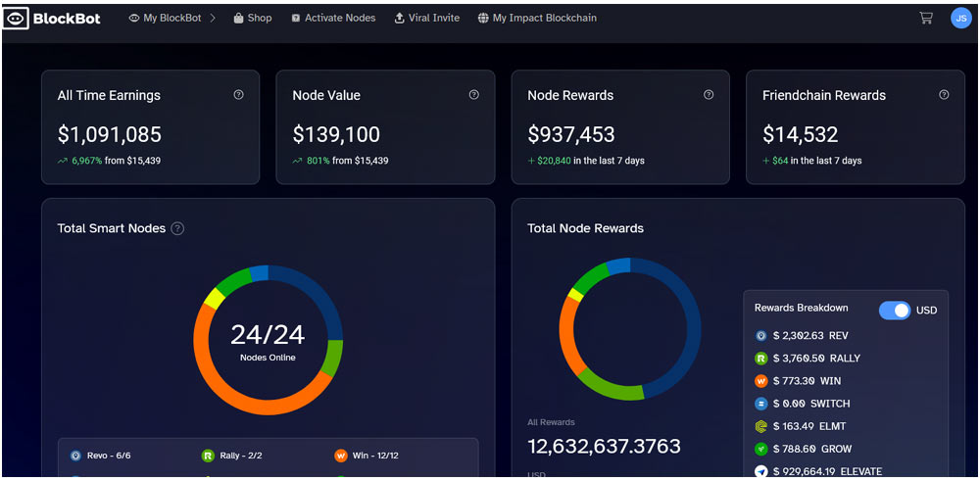Open My Impact Blockchain page
The width and height of the screenshot is (980, 481).
click(537, 18)
